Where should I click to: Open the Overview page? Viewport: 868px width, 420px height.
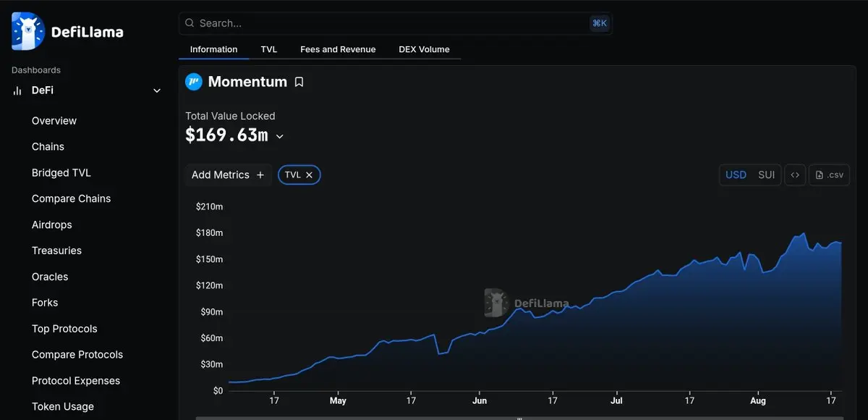[54, 121]
